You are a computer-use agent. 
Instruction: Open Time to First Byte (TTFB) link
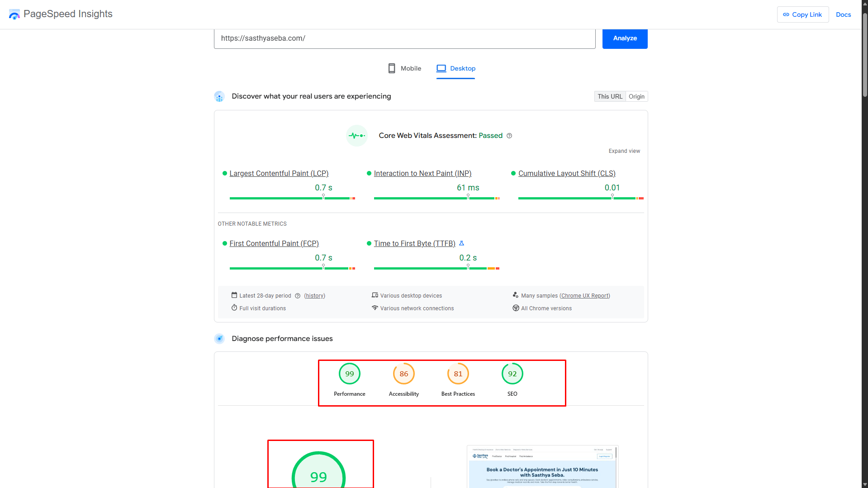(414, 243)
